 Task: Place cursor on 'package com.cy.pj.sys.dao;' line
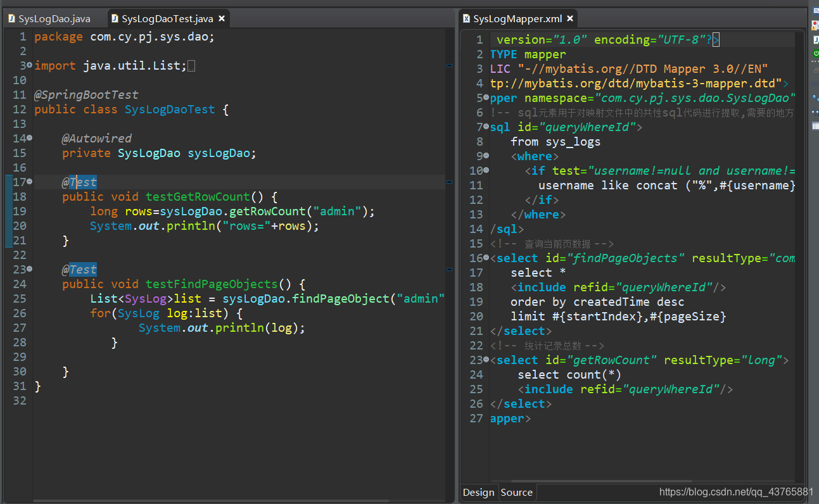[125, 37]
